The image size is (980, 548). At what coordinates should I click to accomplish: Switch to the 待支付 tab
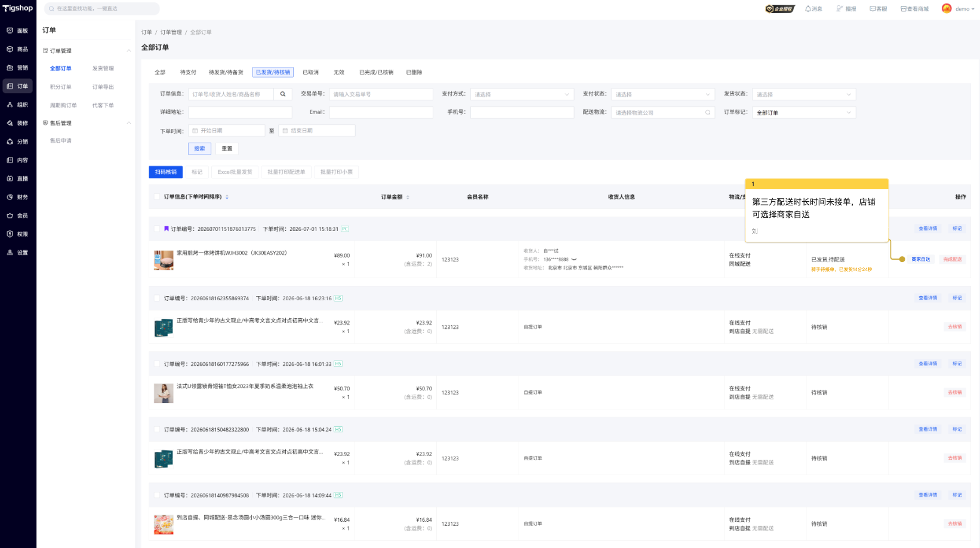188,72
